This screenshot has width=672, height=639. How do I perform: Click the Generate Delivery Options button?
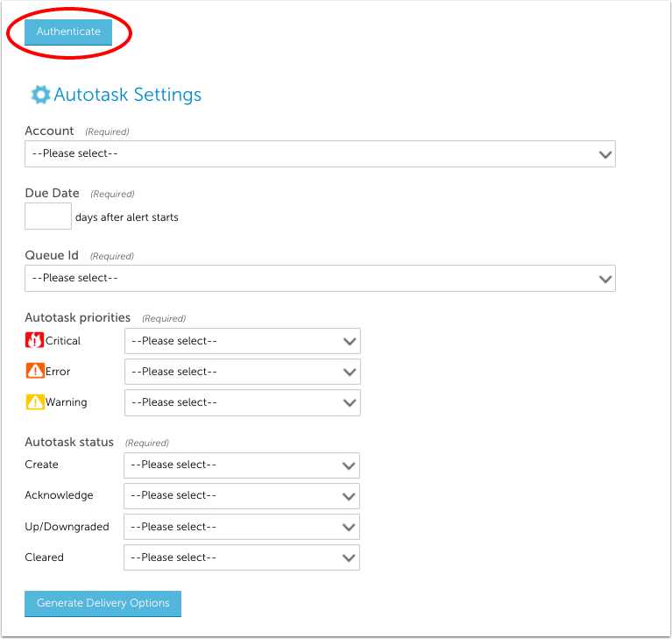click(x=103, y=603)
